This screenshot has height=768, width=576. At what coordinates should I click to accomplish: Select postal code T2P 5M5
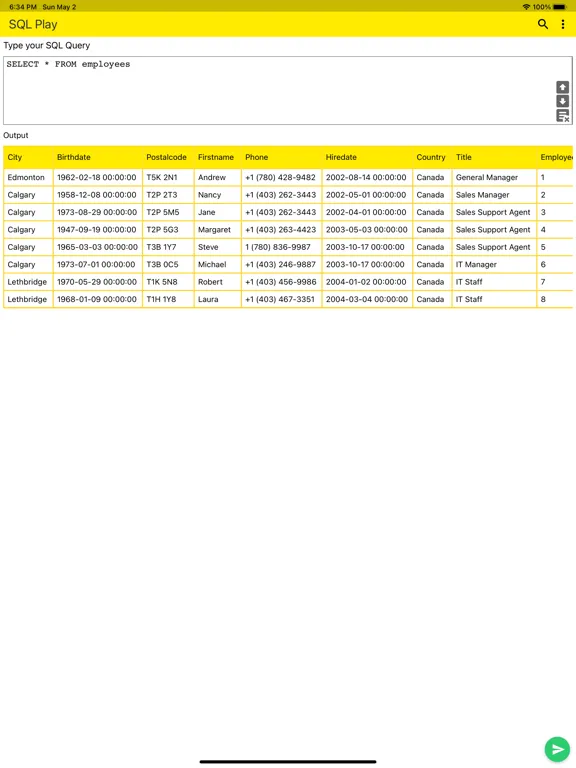168,212
